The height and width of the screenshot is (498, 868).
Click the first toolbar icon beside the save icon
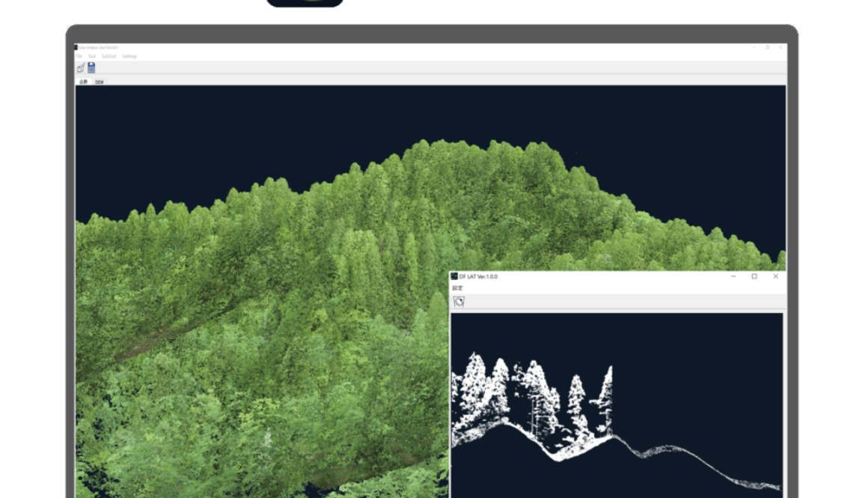pos(81,67)
